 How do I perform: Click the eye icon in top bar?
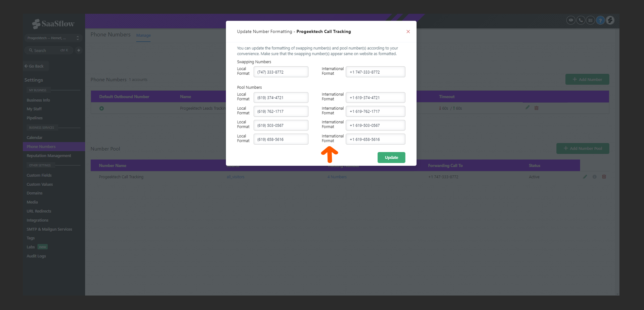pos(570,21)
